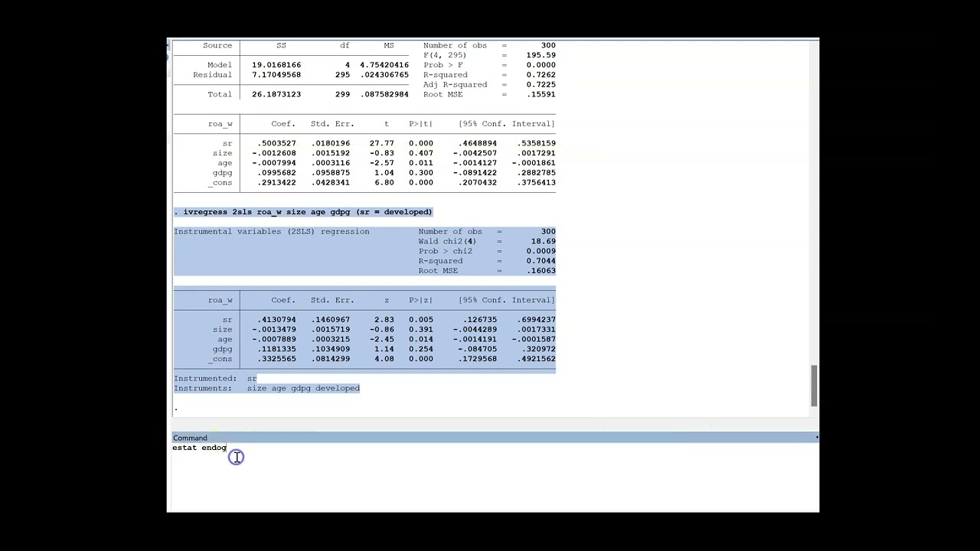Click the Wald chi2 value 18.69
The image size is (980, 551).
click(x=544, y=241)
